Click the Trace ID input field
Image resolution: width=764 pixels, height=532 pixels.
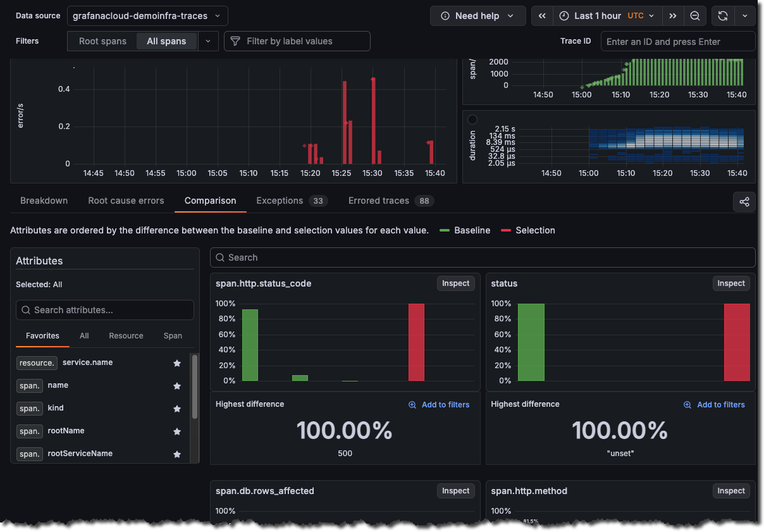(677, 42)
